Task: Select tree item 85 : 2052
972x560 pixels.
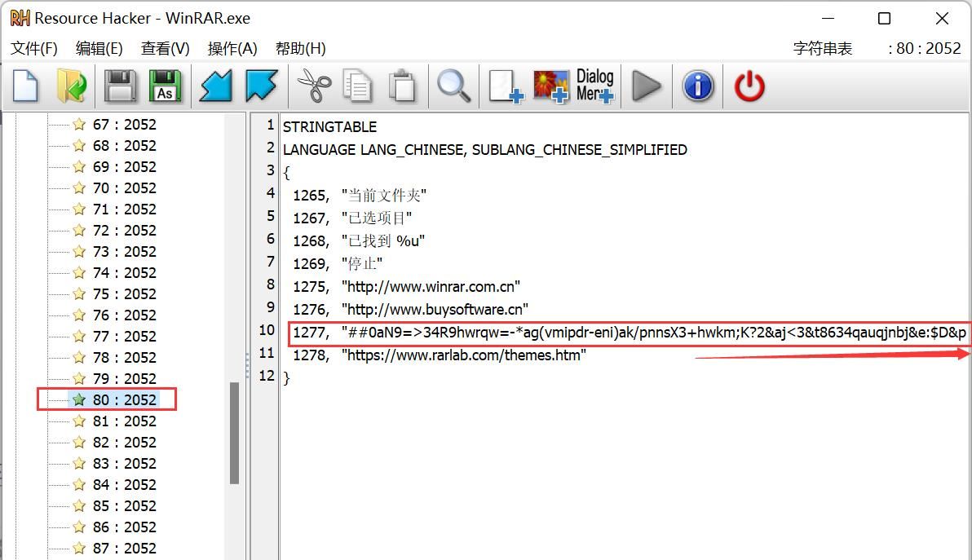Action: 124,505
